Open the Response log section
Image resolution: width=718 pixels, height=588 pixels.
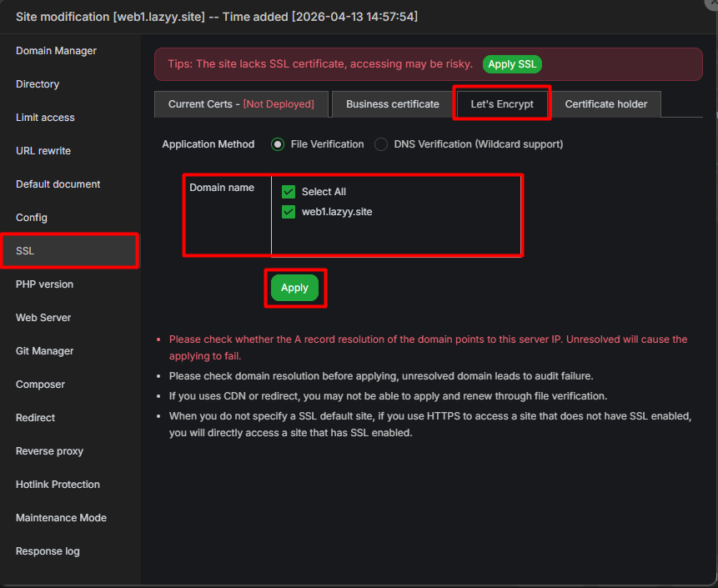coord(48,551)
